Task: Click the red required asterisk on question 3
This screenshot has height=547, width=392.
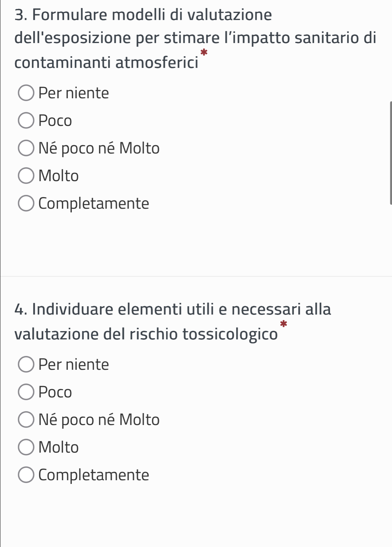Action: pos(204,53)
